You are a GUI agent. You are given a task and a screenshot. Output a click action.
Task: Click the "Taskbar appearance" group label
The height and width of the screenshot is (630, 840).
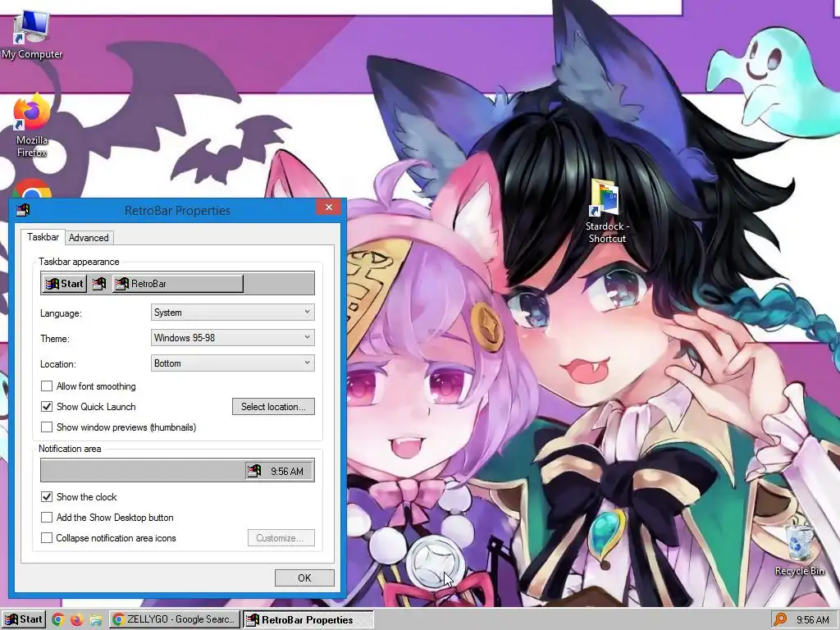point(79,262)
